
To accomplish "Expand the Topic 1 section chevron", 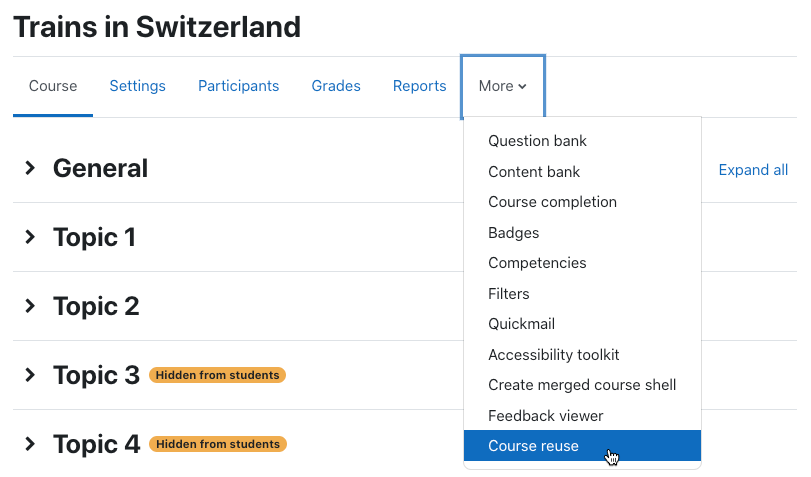I will click(x=30, y=237).
